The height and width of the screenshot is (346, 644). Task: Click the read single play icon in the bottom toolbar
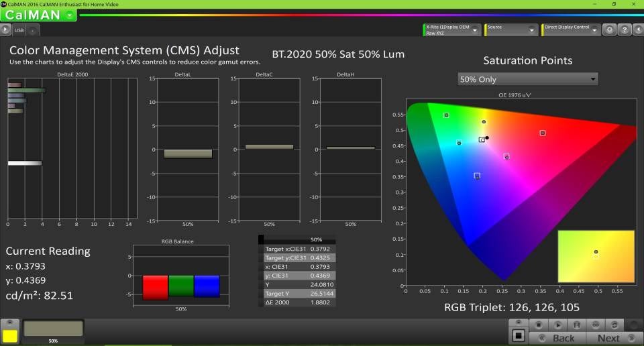click(557, 325)
